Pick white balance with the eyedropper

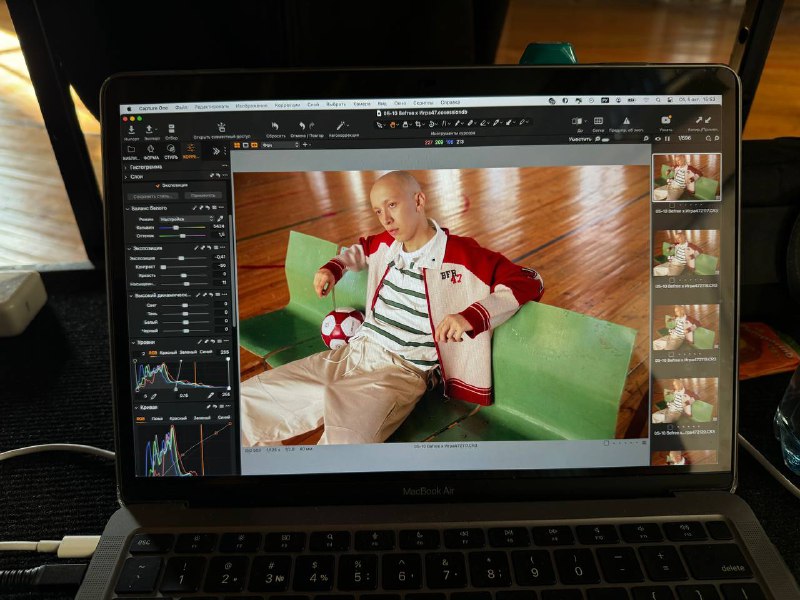tap(220, 219)
